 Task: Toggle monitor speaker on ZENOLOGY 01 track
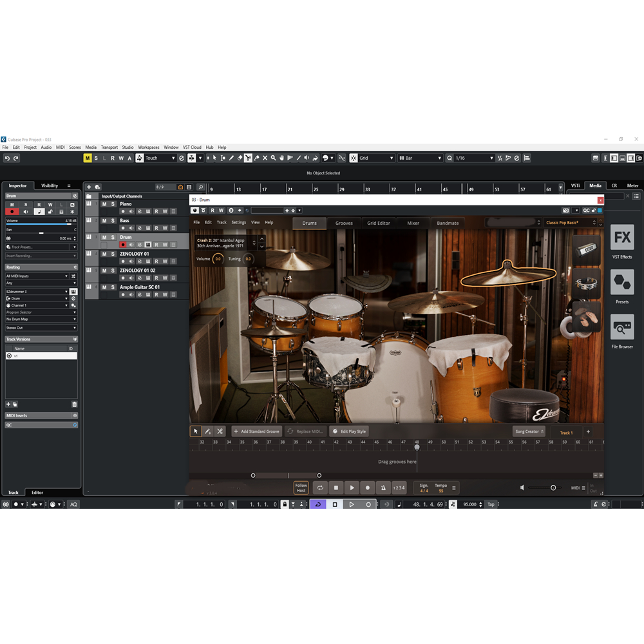pos(131,261)
